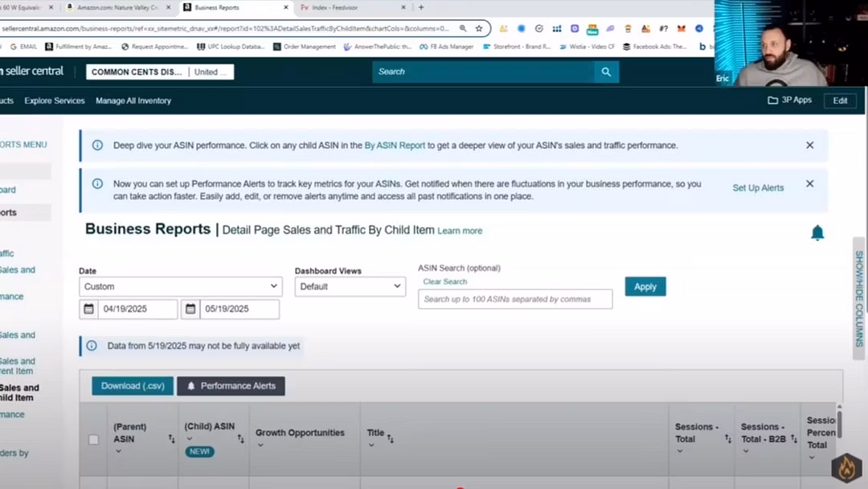The image size is (868, 489).
Task: Click the ASIN search input field
Action: click(x=514, y=299)
